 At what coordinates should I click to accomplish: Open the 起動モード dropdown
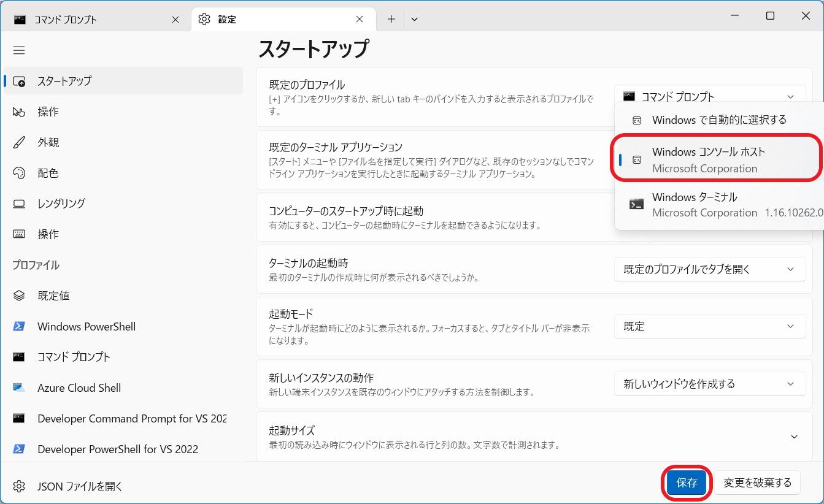click(709, 326)
